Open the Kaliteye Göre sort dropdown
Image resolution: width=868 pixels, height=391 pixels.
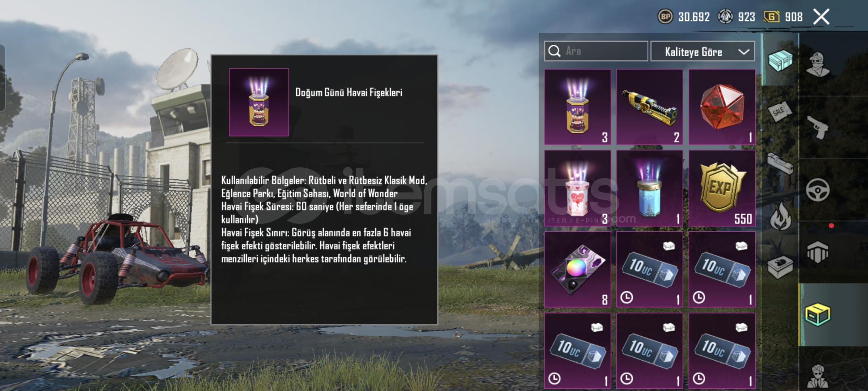(x=703, y=51)
